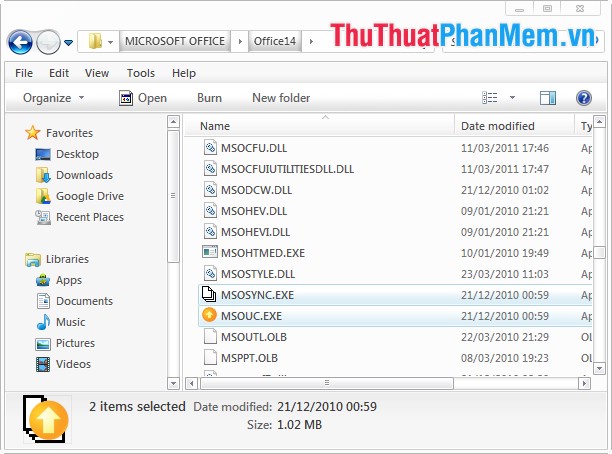Open Downloads in Favorites
Screen dimensions: 612x454
pyautogui.click(x=84, y=175)
